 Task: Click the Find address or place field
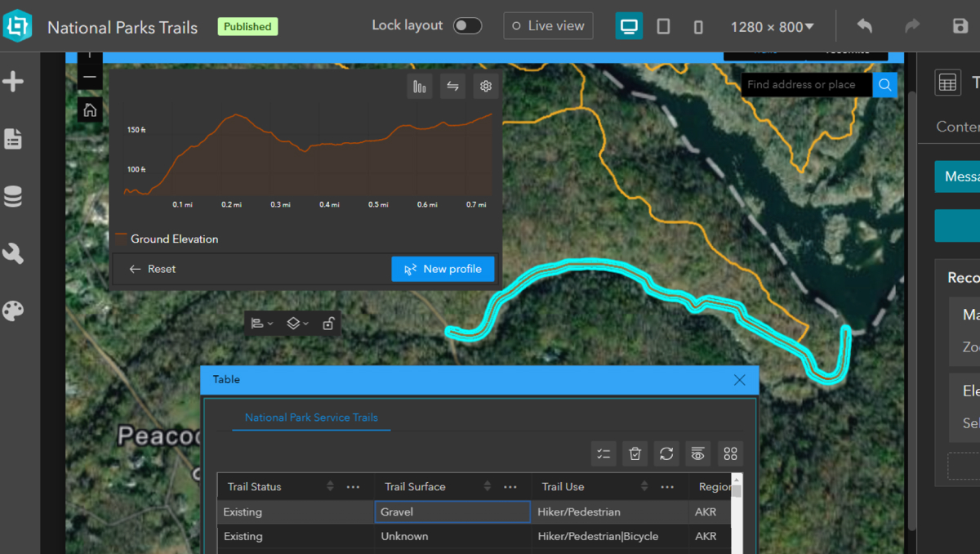806,85
